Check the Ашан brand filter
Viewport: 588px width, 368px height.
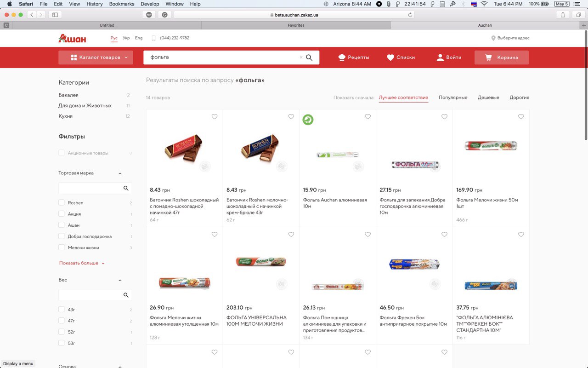tap(62, 225)
